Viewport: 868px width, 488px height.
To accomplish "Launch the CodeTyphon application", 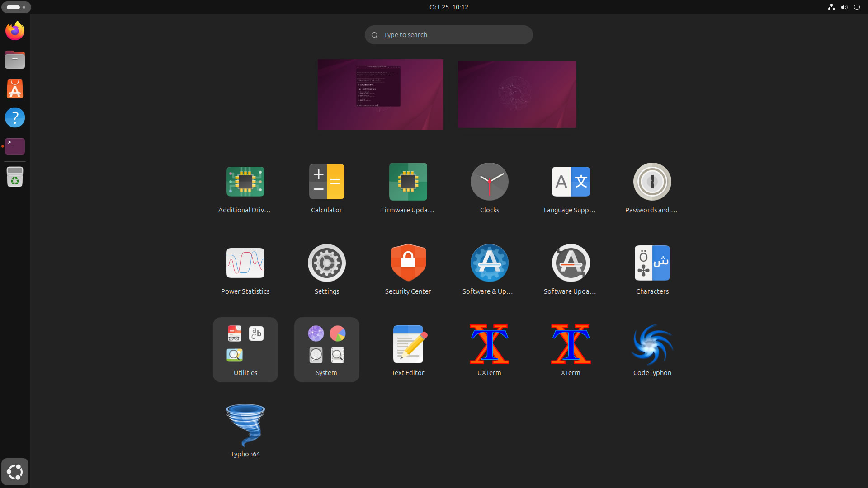I will (652, 345).
